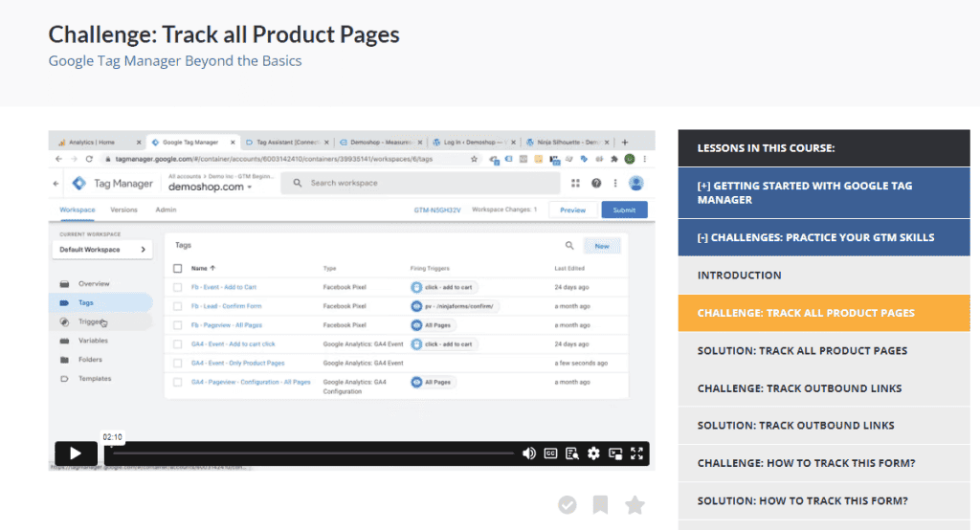Click the Search workspace field

point(420,183)
